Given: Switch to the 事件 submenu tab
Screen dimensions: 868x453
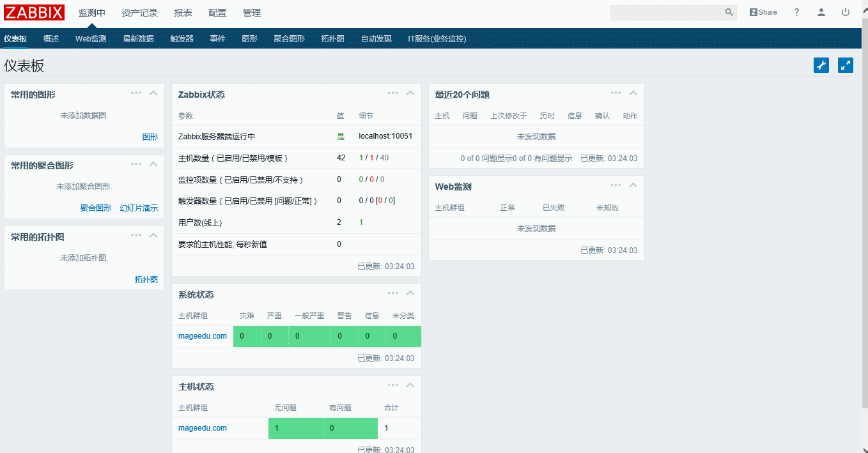Looking at the screenshot, I should click(x=218, y=39).
